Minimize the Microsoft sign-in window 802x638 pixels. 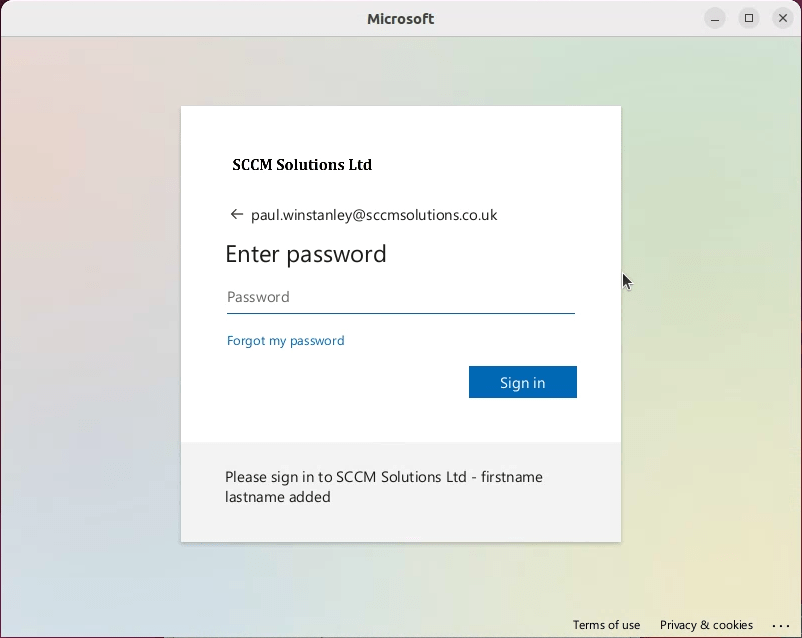pos(714,18)
